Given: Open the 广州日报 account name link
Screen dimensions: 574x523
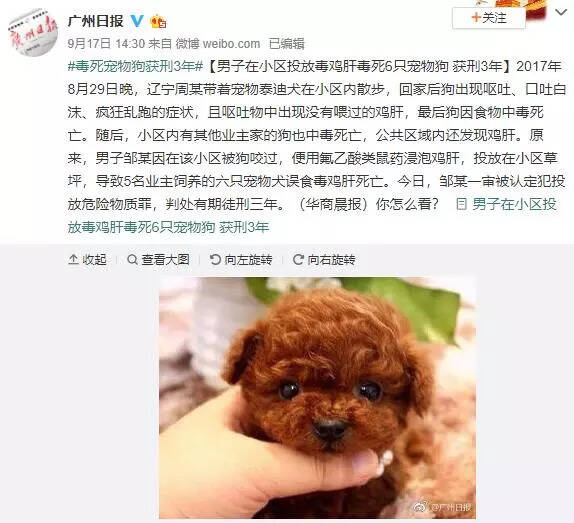Looking at the screenshot, I should [x=96, y=21].
